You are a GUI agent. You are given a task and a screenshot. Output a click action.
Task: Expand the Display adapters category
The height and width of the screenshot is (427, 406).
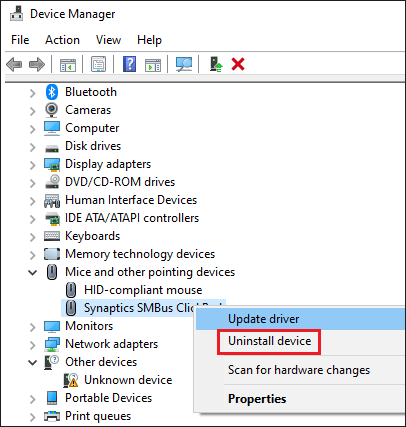[33, 165]
